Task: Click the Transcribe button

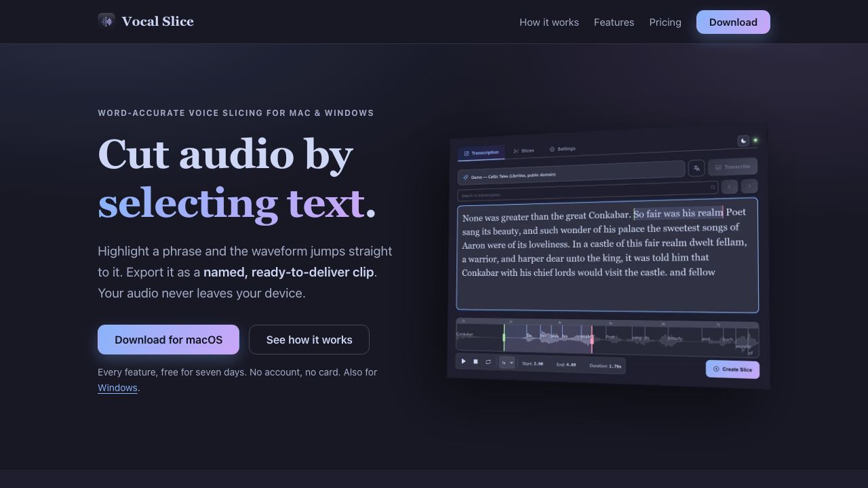Action: [733, 167]
